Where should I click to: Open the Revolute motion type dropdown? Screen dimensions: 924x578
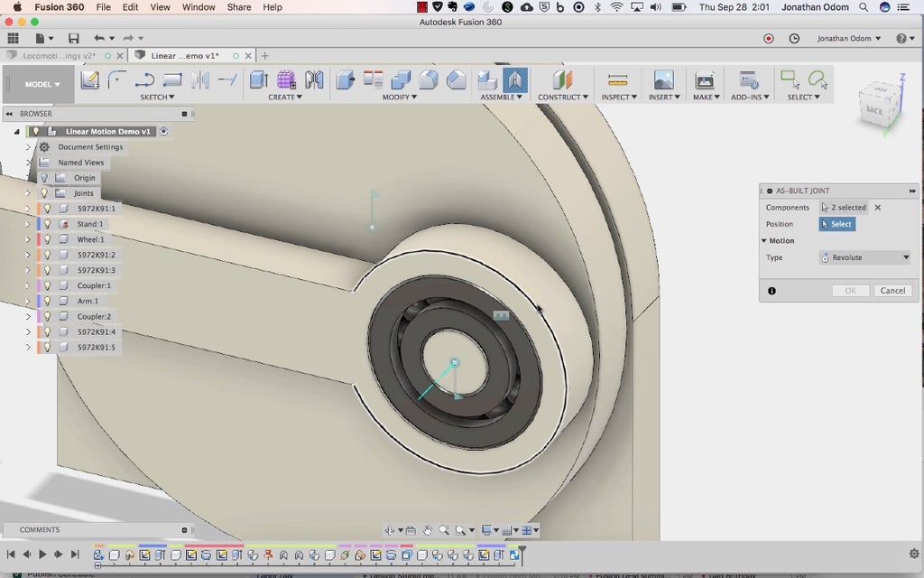click(864, 257)
